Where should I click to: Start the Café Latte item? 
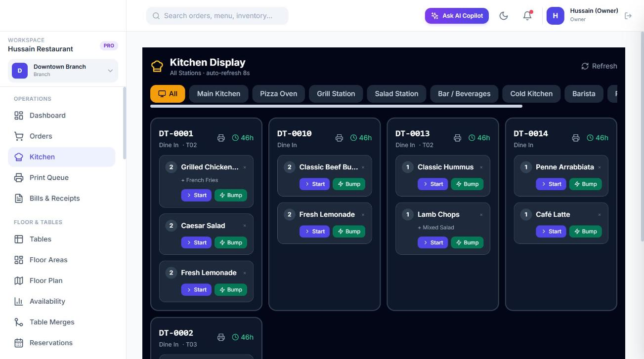pyautogui.click(x=551, y=232)
